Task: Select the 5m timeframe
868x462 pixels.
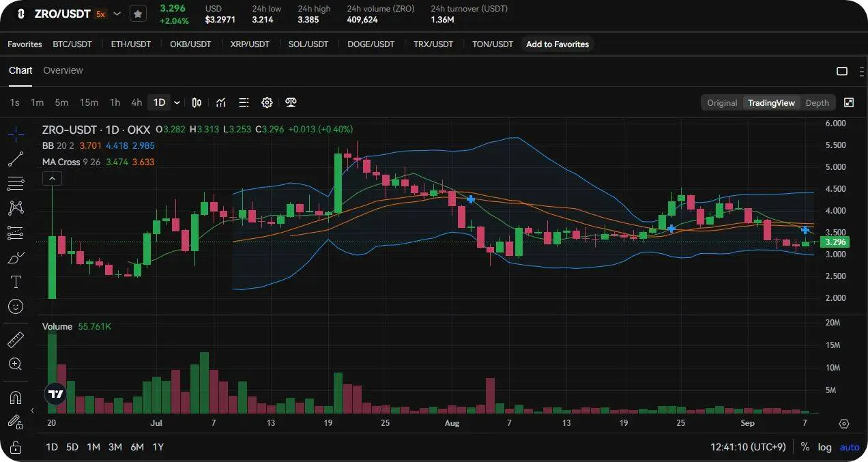Action: 61,102
